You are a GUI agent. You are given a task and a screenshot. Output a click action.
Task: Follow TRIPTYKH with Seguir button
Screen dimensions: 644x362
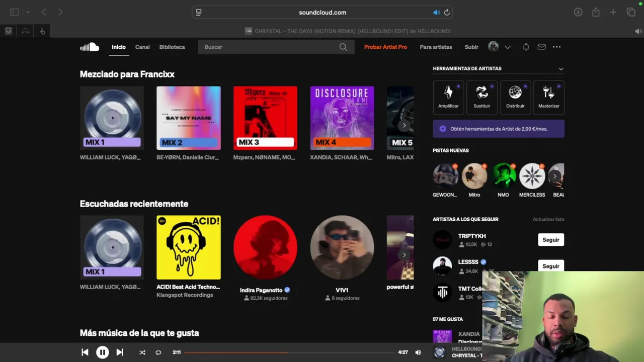click(551, 240)
